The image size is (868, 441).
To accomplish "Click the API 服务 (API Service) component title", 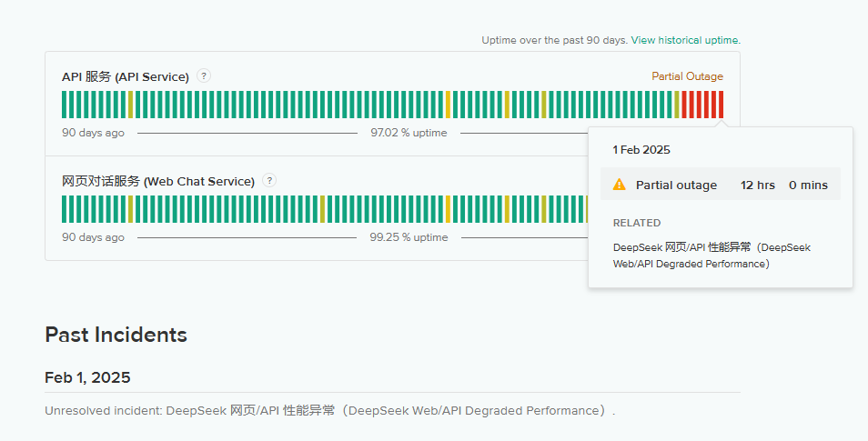I will click(x=126, y=77).
